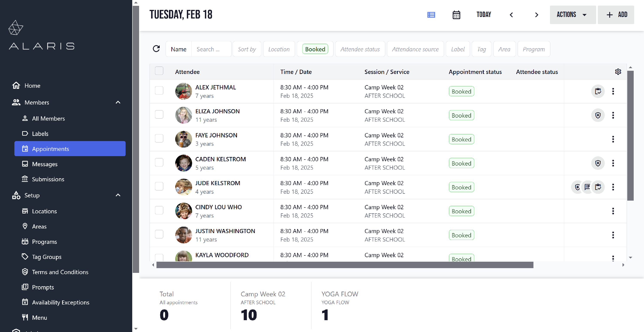Click the notes icon on Jude Kelstrom's row

(587, 187)
